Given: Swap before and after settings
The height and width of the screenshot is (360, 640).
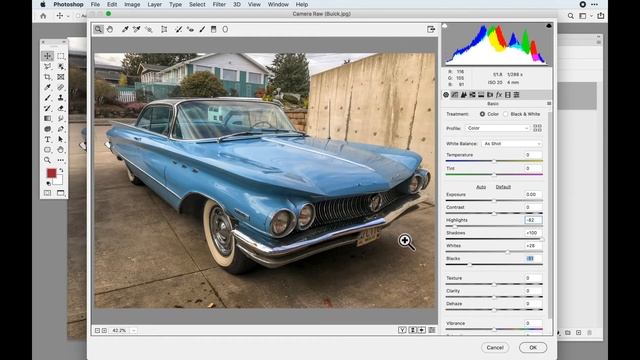Looking at the screenshot, I should click(413, 330).
